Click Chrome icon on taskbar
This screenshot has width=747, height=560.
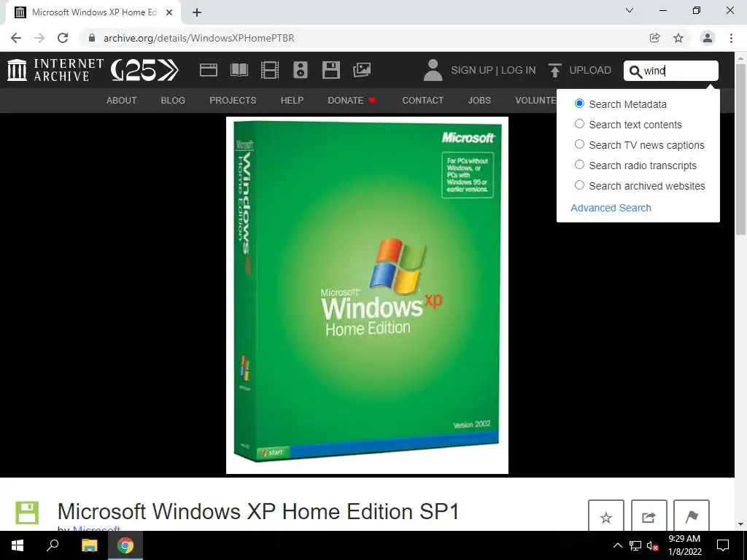(x=125, y=545)
